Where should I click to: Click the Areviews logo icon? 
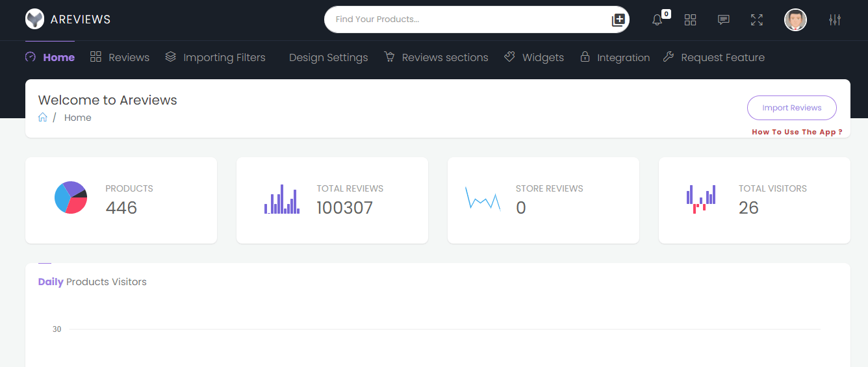[x=34, y=19]
